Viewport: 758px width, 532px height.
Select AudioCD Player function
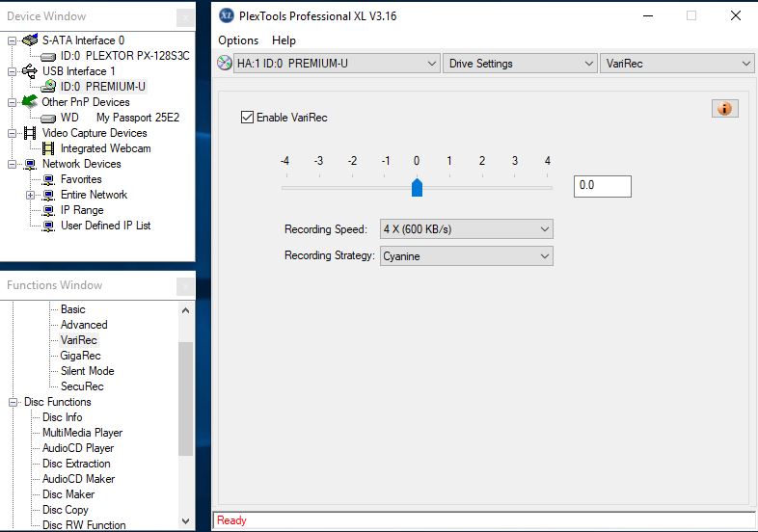click(78, 448)
